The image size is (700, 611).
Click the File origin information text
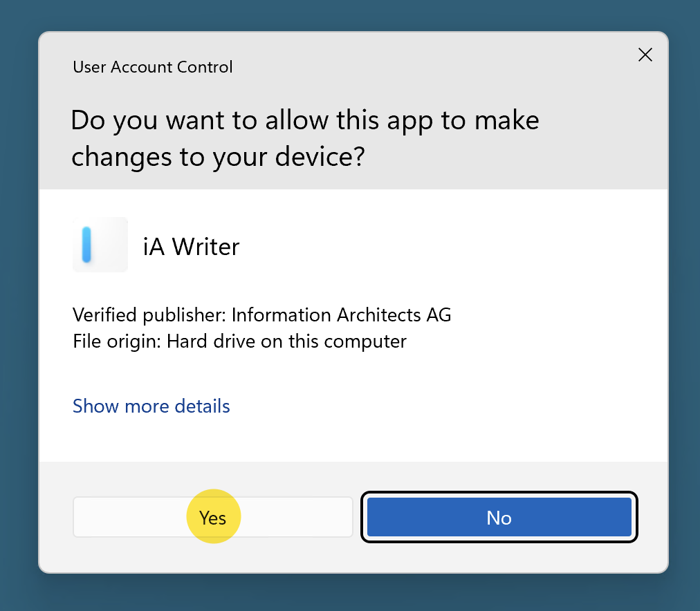(239, 341)
